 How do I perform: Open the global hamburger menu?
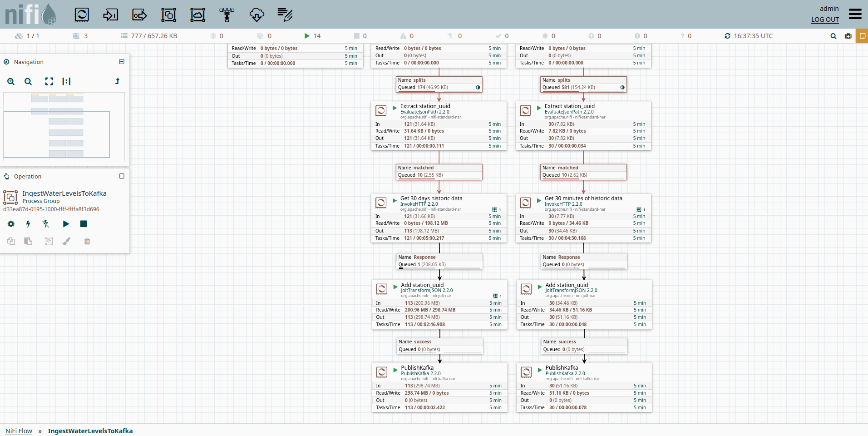coord(855,14)
